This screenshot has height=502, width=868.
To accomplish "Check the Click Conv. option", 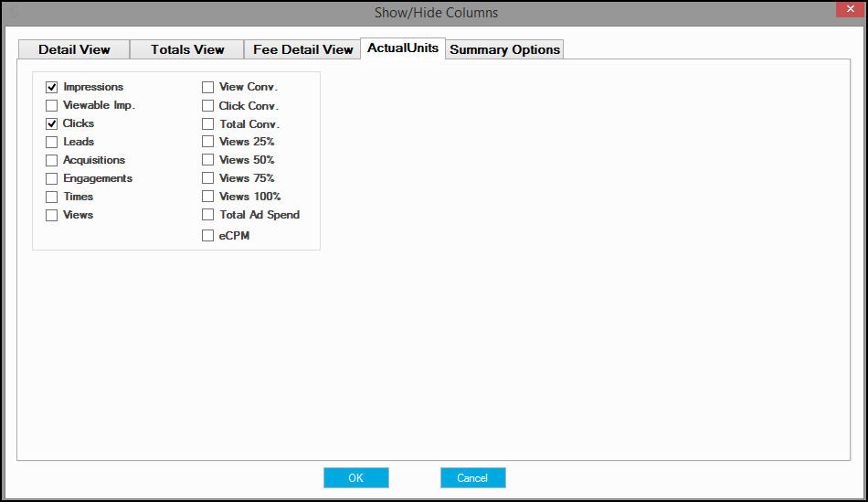I will click(207, 105).
